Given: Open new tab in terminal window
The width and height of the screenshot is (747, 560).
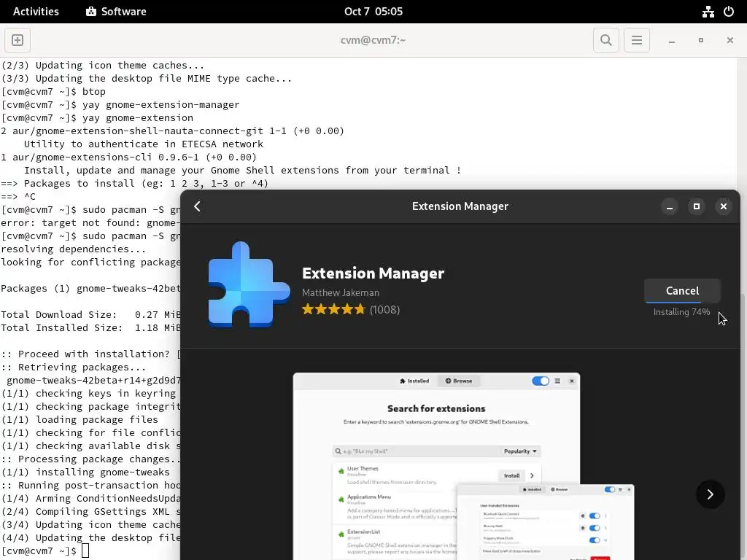Looking at the screenshot, I should (18, 40).
